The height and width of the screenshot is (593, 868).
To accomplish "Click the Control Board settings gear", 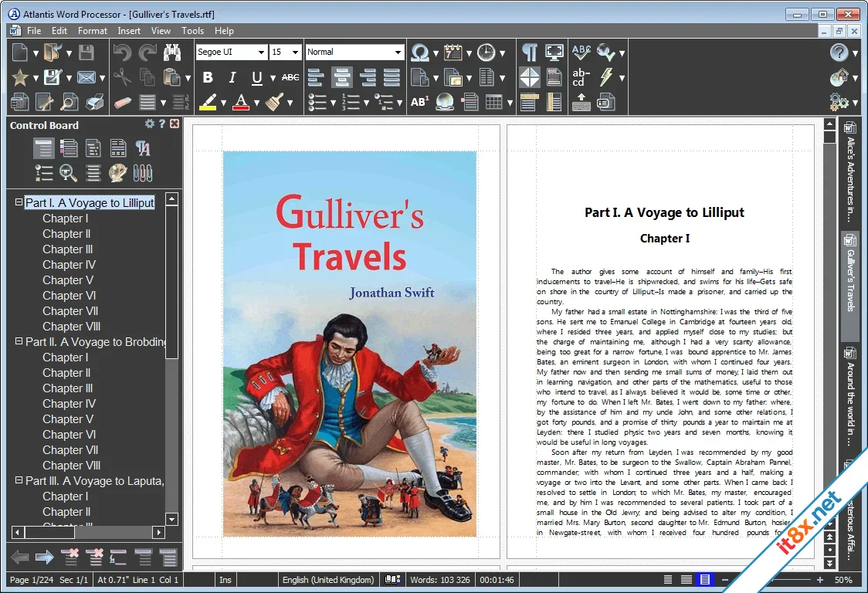I will click(x=150, y=124).
